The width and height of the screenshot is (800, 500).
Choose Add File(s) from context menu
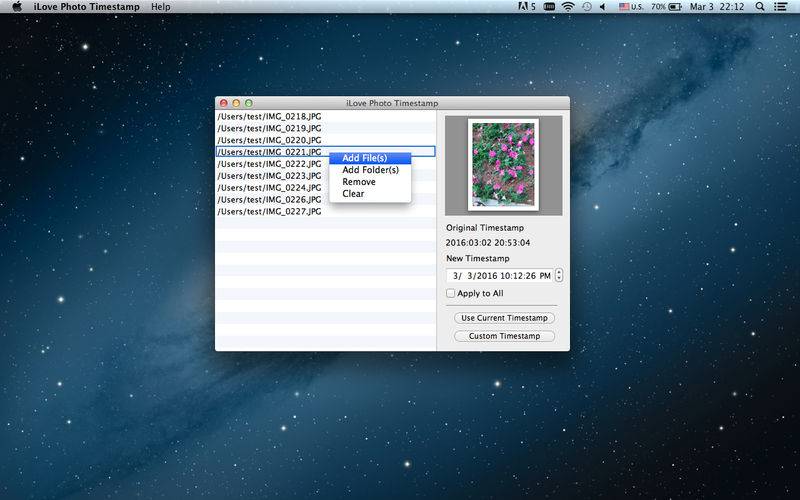370,158
